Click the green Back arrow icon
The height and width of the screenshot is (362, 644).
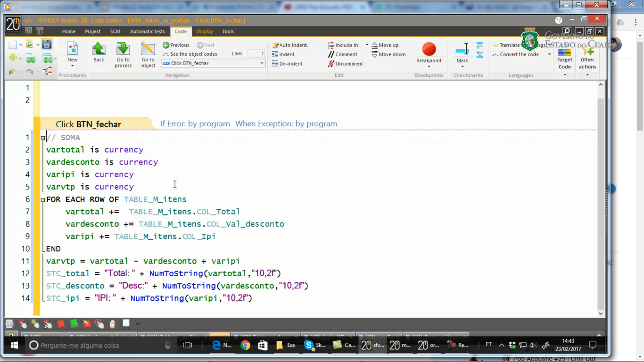click(x=99, y=49)
